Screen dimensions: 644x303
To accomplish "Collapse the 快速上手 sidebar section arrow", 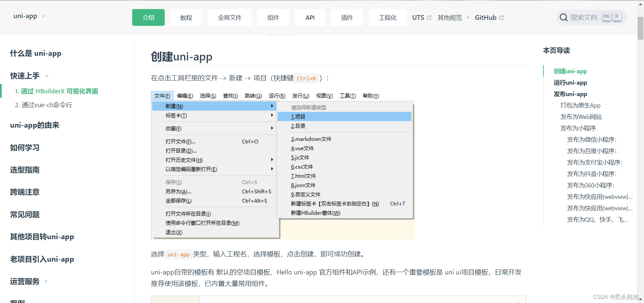I will tap(47, 76).
